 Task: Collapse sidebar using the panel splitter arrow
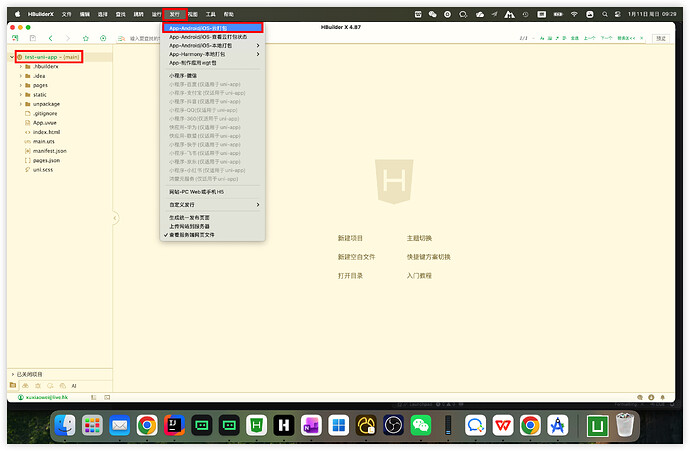click(x=115, y=217)
